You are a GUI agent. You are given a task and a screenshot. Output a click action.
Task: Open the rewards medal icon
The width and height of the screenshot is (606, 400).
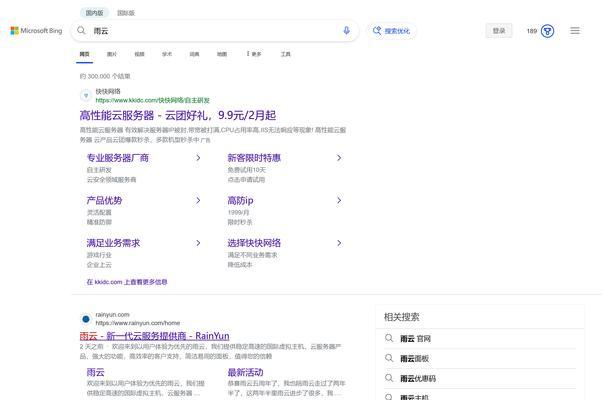[x=547, y=31]
